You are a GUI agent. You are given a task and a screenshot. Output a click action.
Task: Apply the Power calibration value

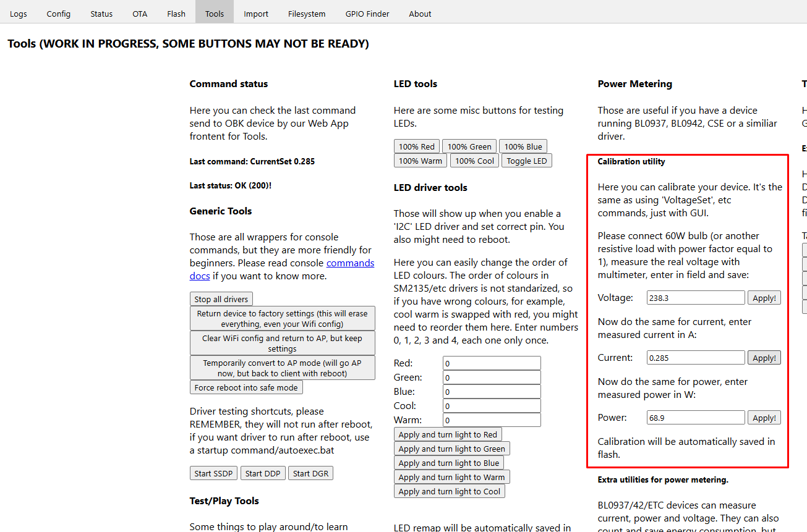[x=764, y=418]
